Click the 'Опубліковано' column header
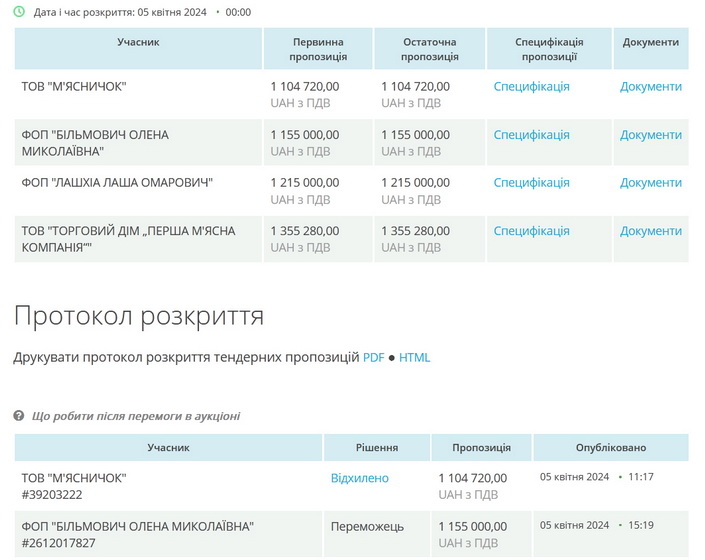 coord(610,448)
